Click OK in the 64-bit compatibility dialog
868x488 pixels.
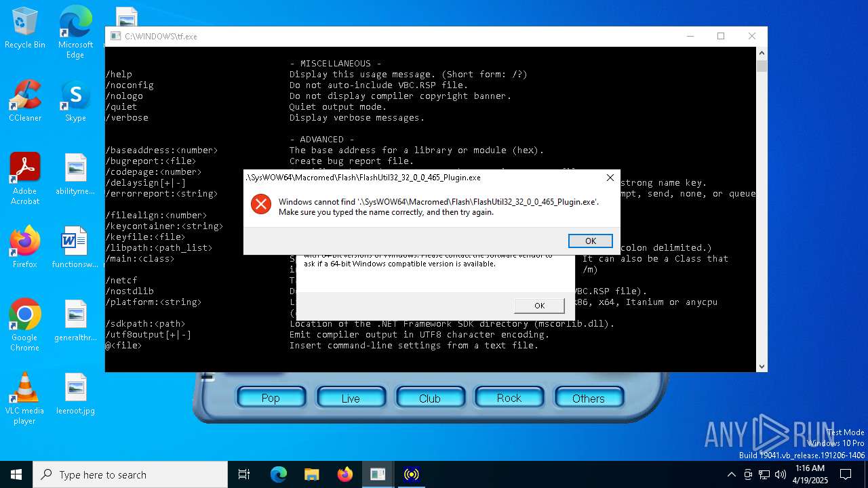pos(539,306)
